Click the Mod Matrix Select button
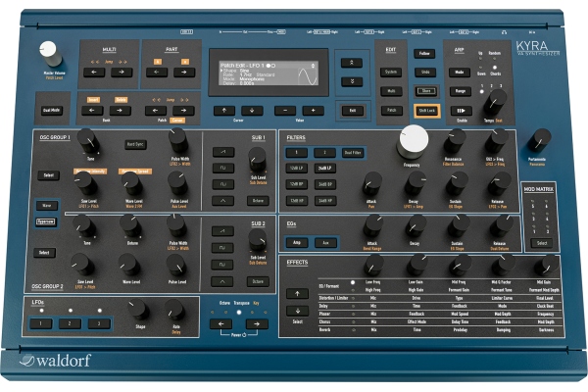 pos(542,243)
